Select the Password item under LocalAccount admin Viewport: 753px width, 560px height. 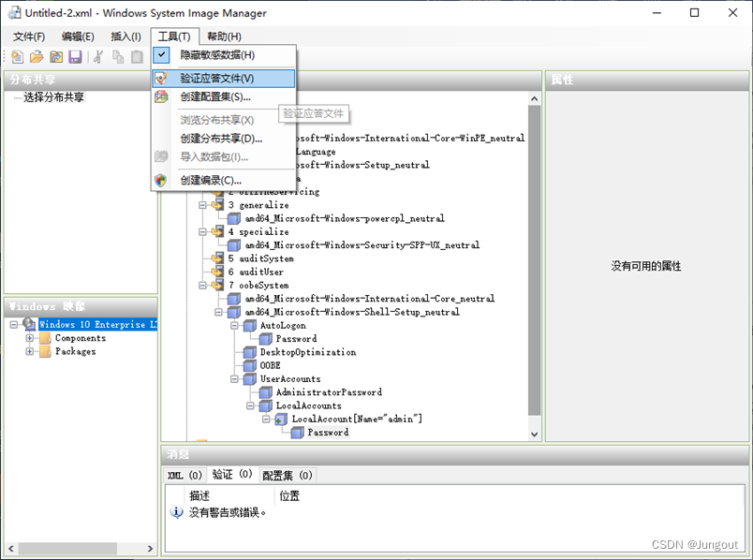point(328,433)
